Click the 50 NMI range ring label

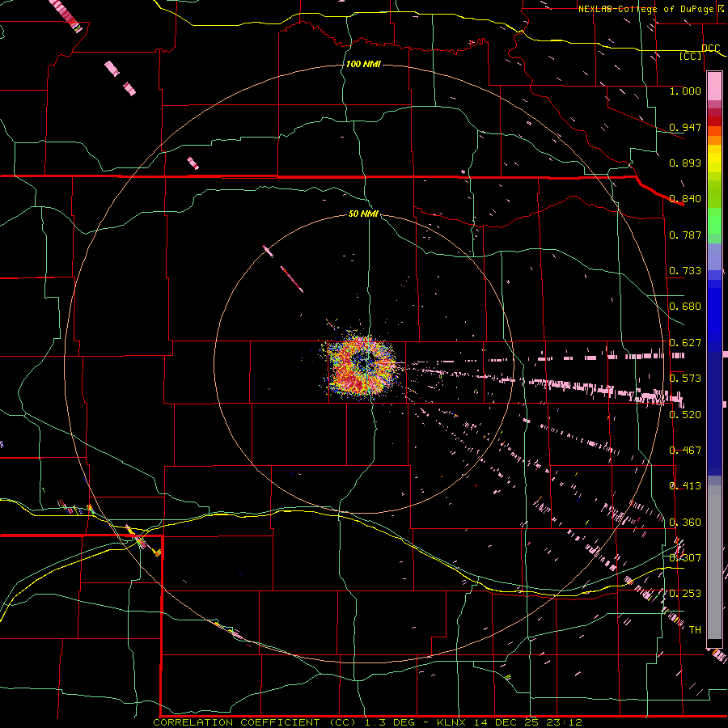click(363, 214)
